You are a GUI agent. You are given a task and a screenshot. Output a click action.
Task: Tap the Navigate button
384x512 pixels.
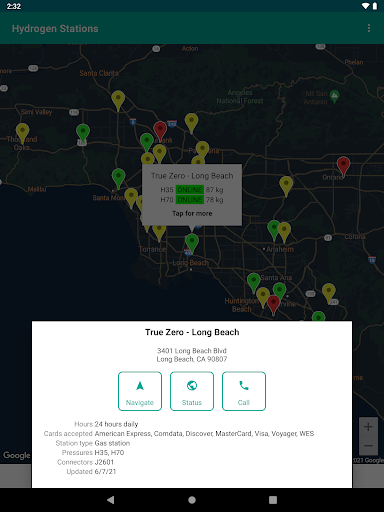(x=140, y=391)
